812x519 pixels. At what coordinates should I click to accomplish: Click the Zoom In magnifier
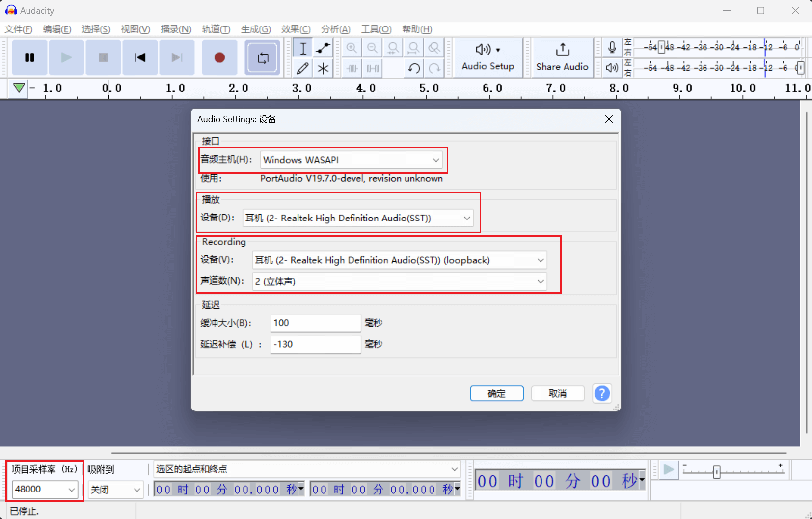352,48
